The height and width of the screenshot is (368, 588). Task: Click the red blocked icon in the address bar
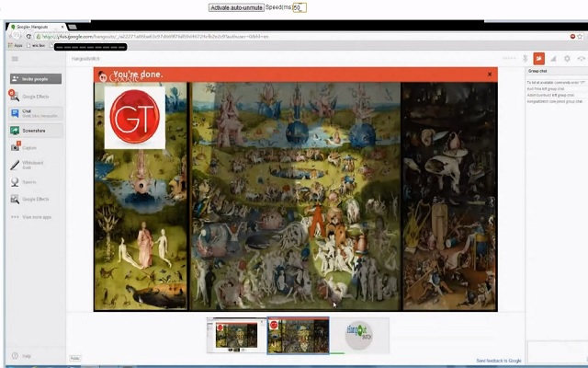[572, 37]
